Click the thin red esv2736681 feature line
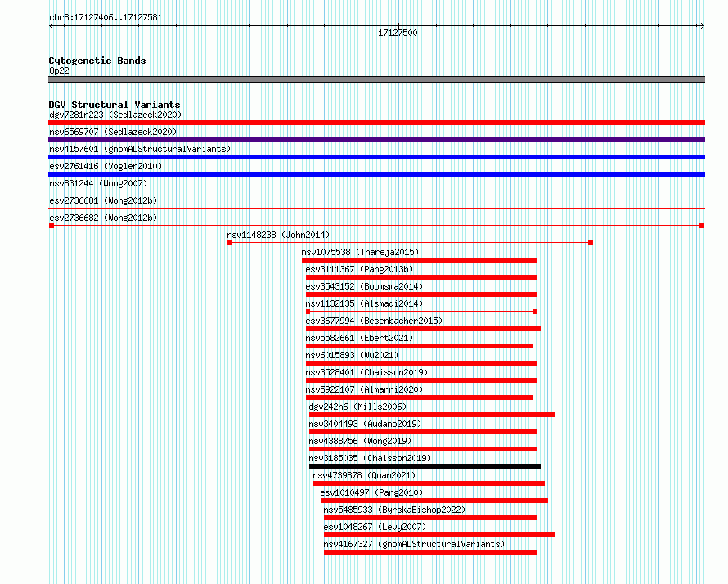728x584 pixels. [376, 208]
